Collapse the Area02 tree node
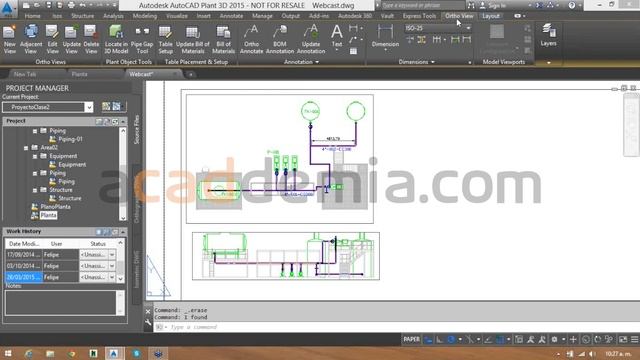640x360 pixels. (x=26, y=148)
